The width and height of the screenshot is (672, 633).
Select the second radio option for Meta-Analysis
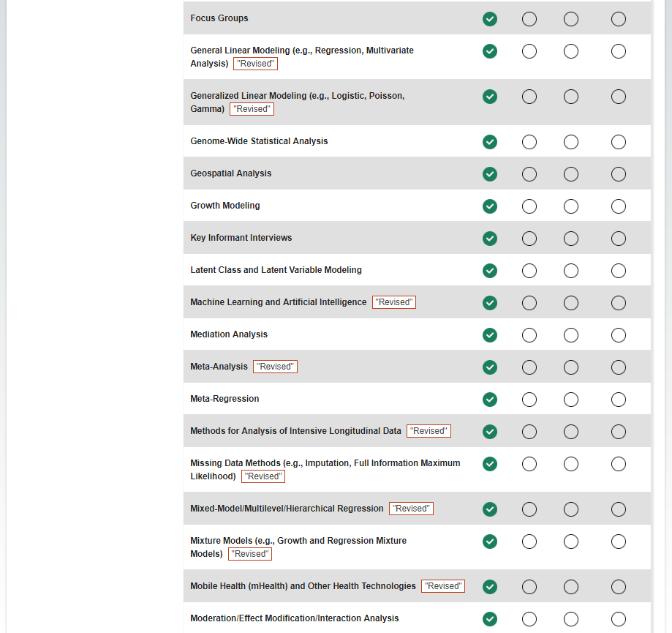(x=529, y=367)
